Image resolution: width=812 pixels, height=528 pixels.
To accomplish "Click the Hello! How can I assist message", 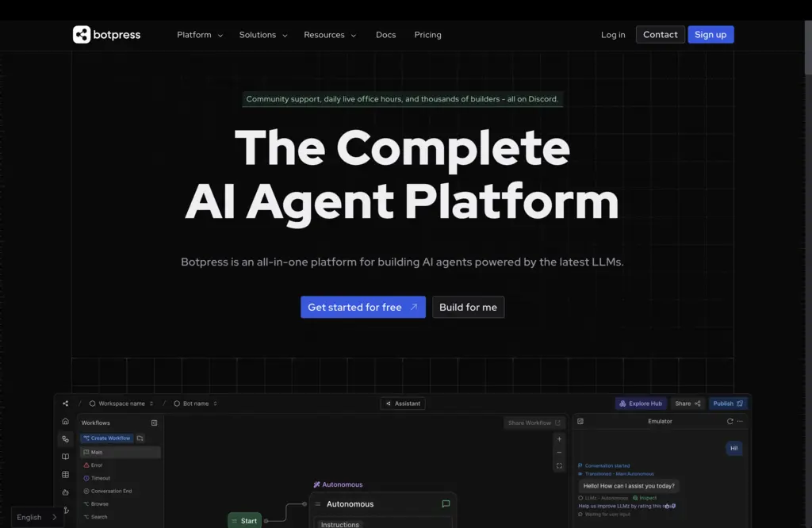I will 629,486.
